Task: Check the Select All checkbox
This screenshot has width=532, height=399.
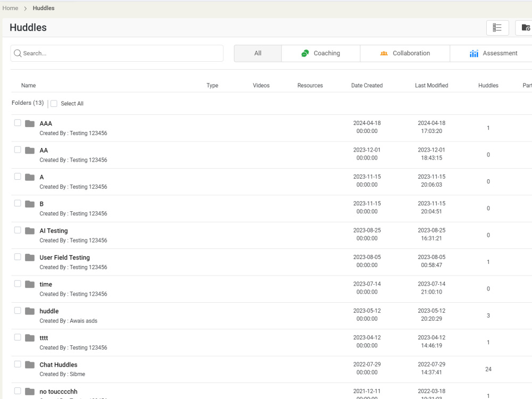Action: (x=54, y=104)
